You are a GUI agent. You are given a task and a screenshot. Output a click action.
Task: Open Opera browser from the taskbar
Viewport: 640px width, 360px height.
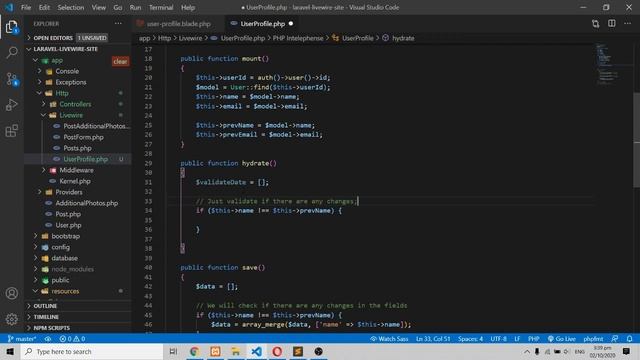pyautogui.click(x=277, y=351)
